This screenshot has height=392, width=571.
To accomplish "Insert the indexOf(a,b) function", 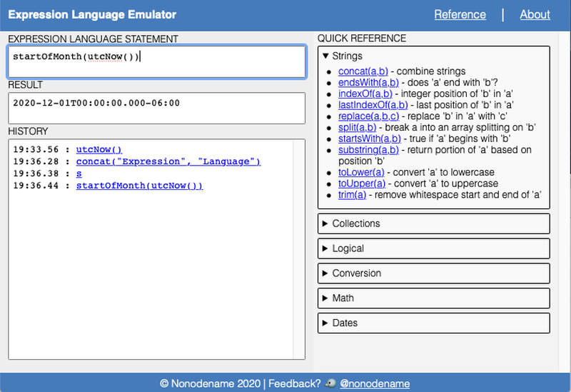I will [365, 94].
